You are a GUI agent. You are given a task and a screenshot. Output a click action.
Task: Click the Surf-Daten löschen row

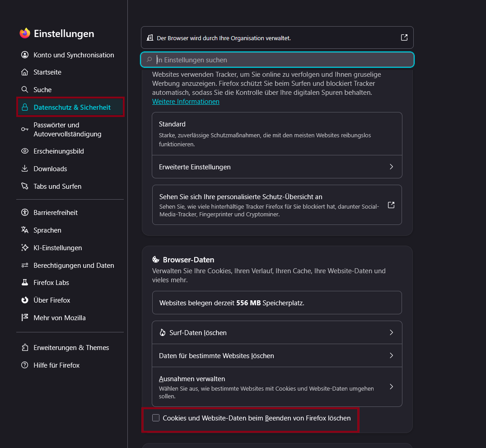[277, 332]
